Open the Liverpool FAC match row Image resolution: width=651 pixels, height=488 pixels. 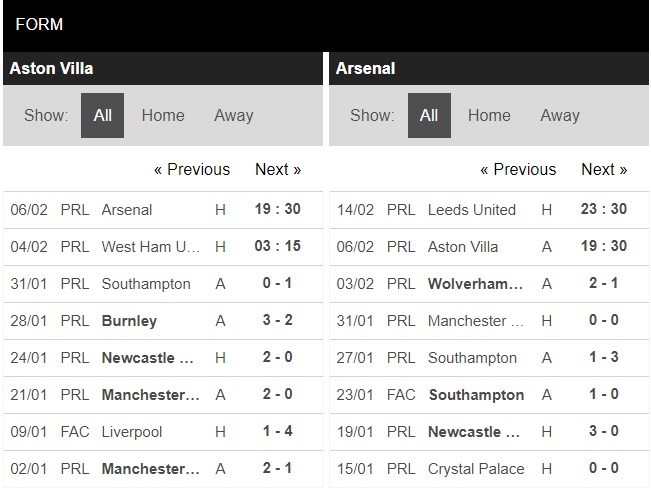pyautogui.click(x=132, y=432)
